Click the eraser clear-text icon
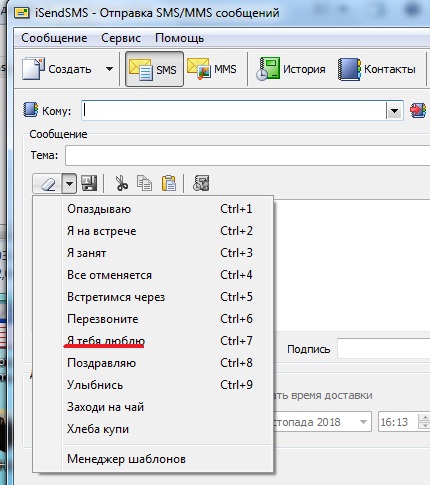 tap(47, 183)
